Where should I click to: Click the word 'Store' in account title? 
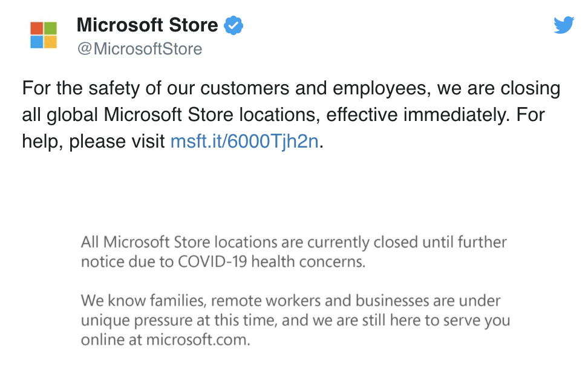click(x=193, y=25)
